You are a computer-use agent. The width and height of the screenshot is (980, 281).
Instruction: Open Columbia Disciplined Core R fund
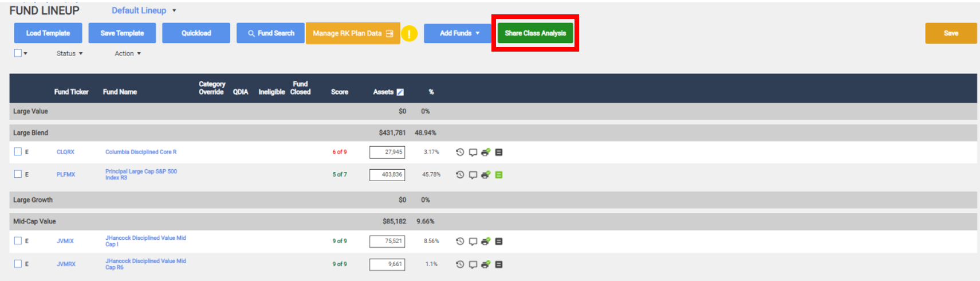click(x=141, y=152)
